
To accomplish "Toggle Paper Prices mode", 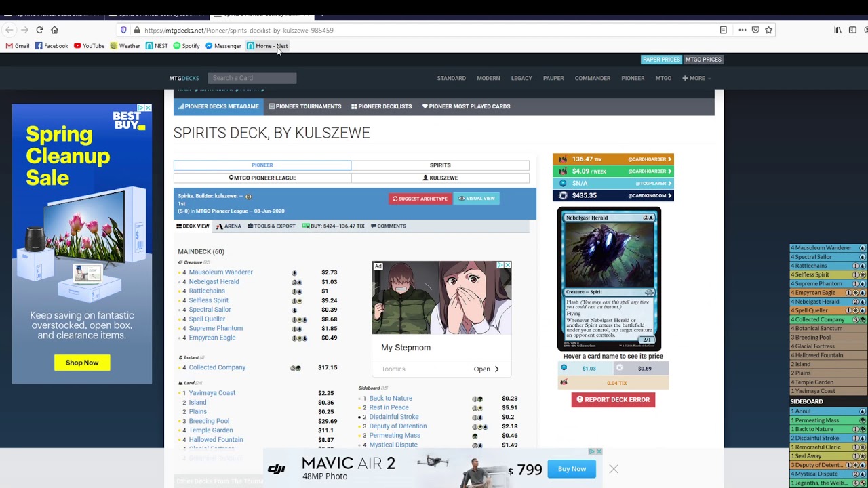I will (x=661, y=60).
